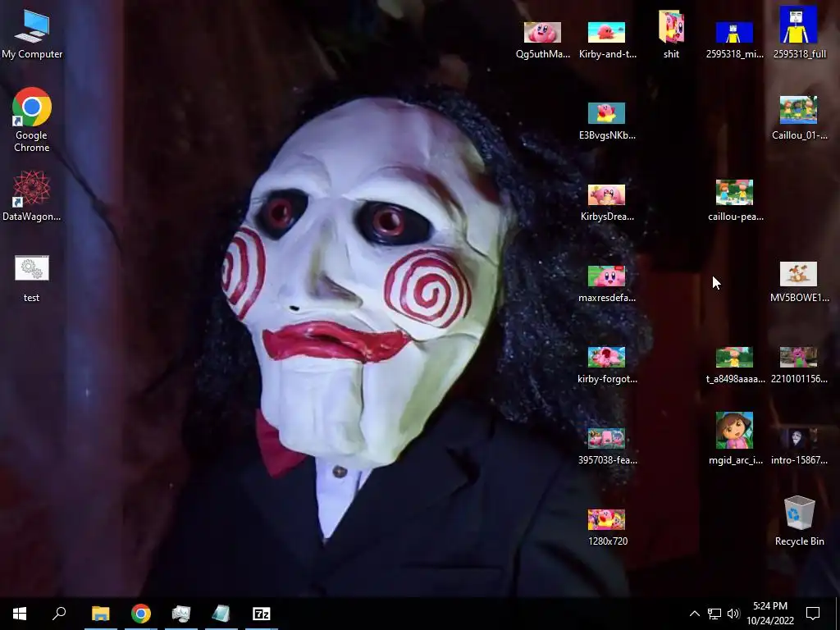Click the Show desktop strip at the taskbar edge

tap(838, 614)
